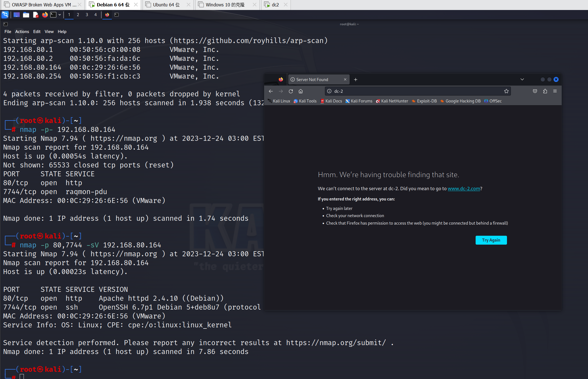Viewport: 588px width, 379px height.
Task: Close the Server Not Found tab
Action: 345,80
